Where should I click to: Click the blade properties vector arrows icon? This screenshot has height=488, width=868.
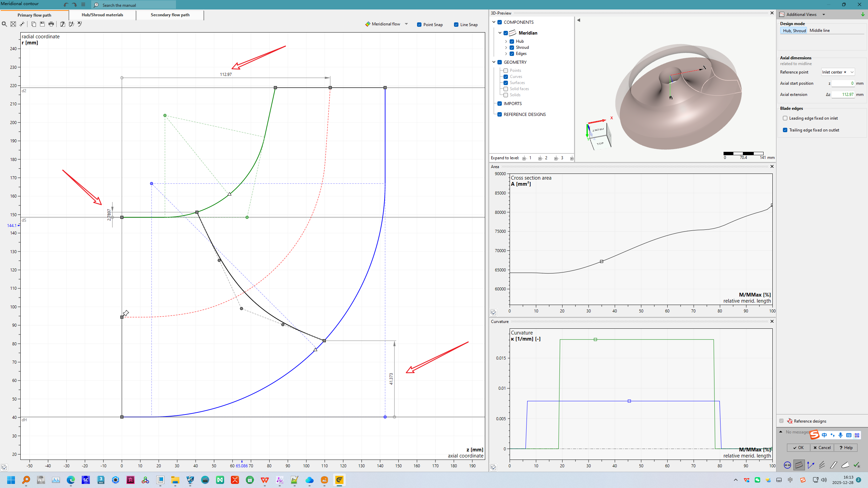click(x=811, y=465)
